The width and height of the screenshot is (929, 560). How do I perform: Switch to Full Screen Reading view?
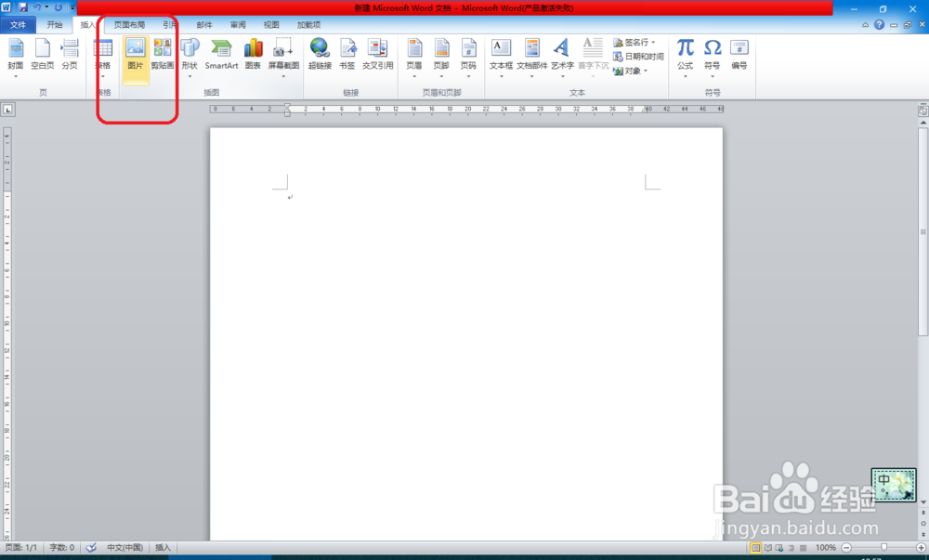pyautogui.click(x=768, y=548)
